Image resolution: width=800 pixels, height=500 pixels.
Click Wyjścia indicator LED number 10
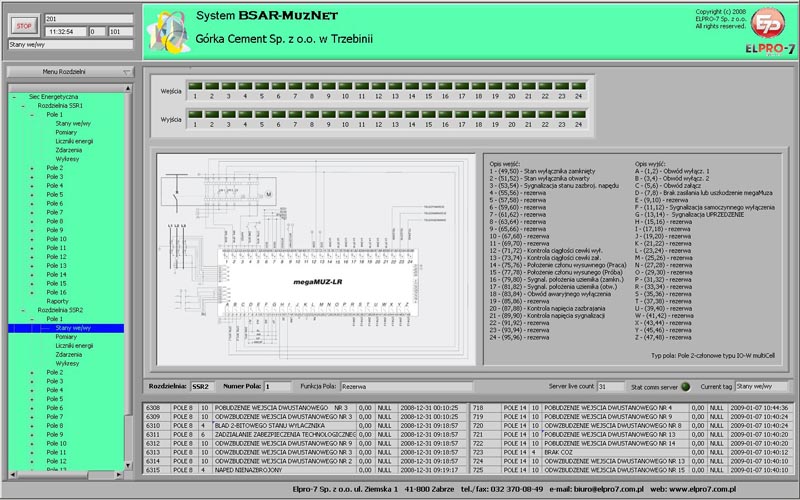pyautogui.click(x=345, y=114)
